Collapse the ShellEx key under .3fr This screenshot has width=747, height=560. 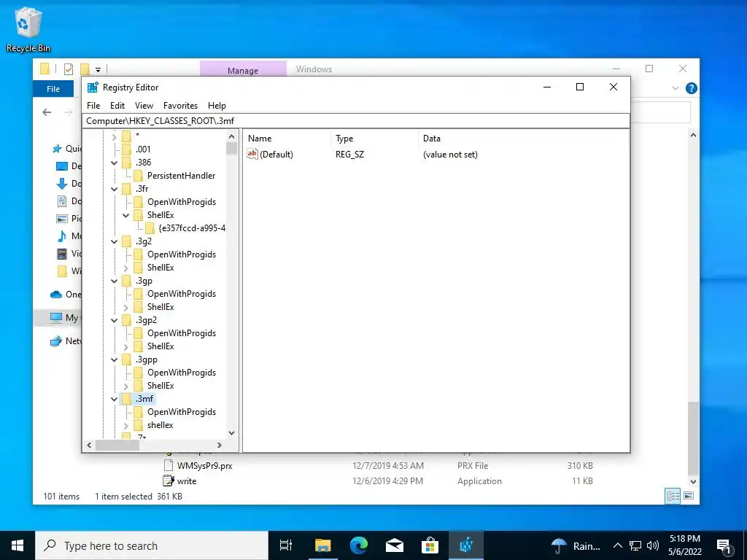click(x=125, y=215)
